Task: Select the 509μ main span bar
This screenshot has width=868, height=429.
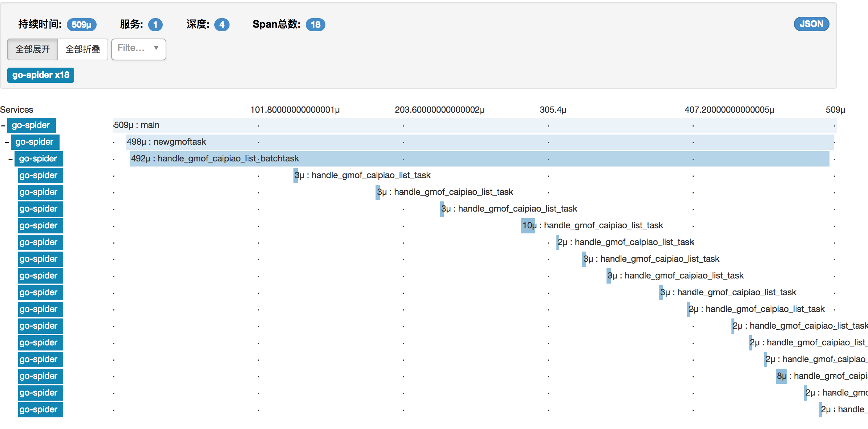Action: (475, 125)
